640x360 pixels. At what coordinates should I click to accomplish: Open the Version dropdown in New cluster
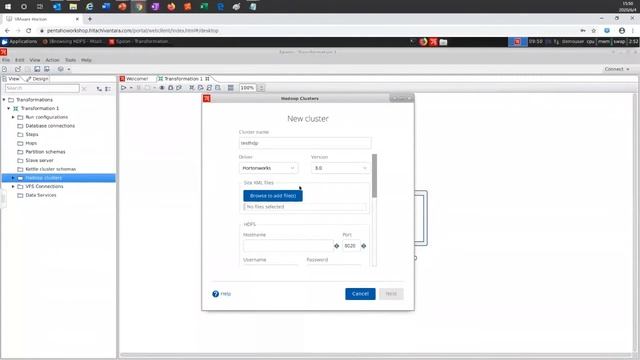point(340,168)
